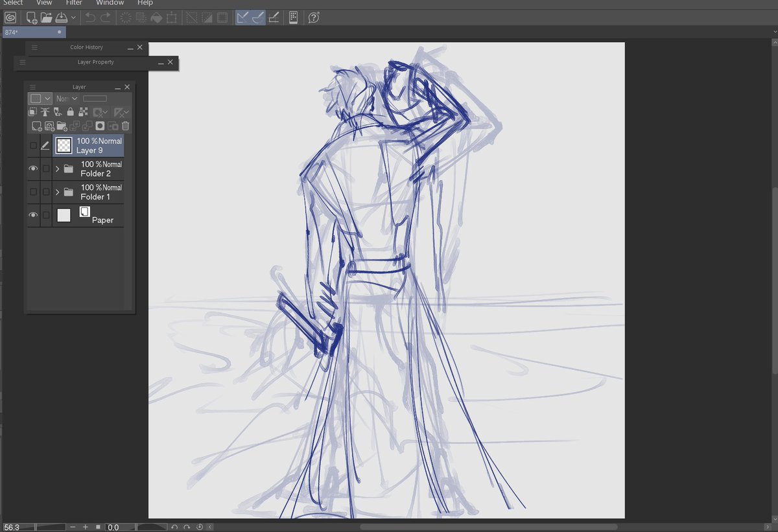
Task: Undo the last action
Action: click(91, 17)
